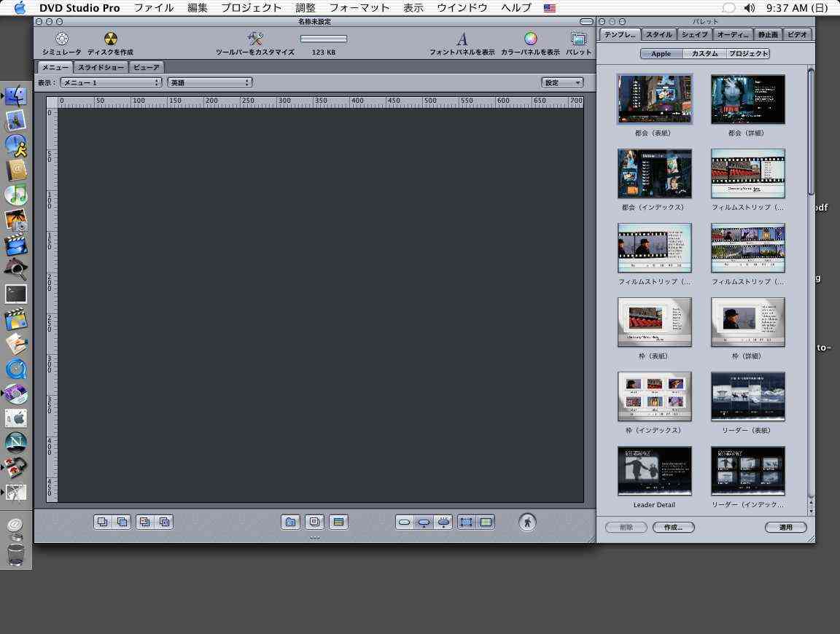
Task: Open the Address Book Dock icon
Action: click(x=16, y=170)
